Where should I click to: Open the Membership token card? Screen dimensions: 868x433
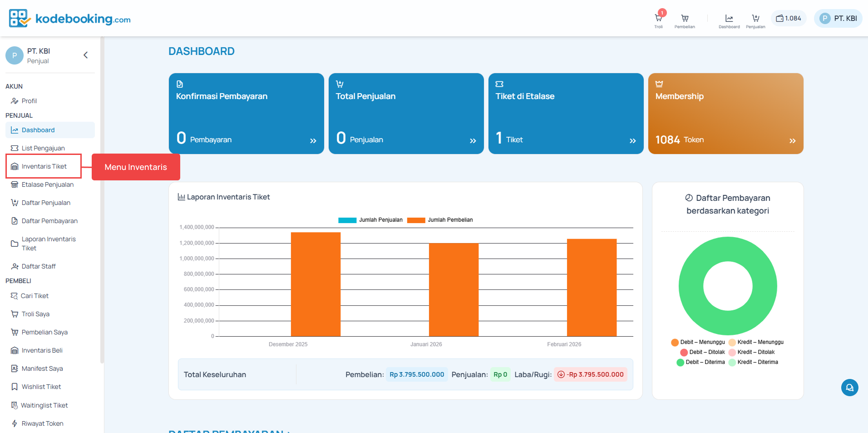725,114
